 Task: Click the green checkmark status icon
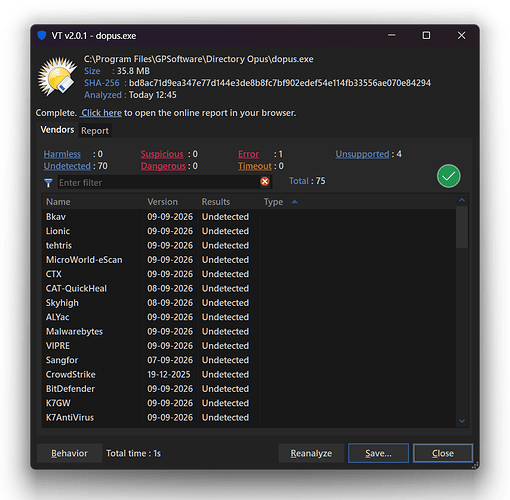(x=449, y=176)
